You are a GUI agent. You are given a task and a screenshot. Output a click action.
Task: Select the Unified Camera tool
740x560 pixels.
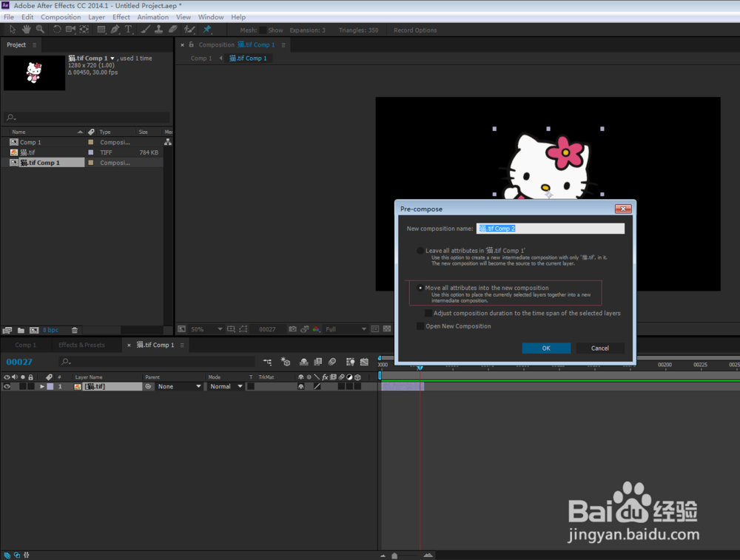click(71, 30)
